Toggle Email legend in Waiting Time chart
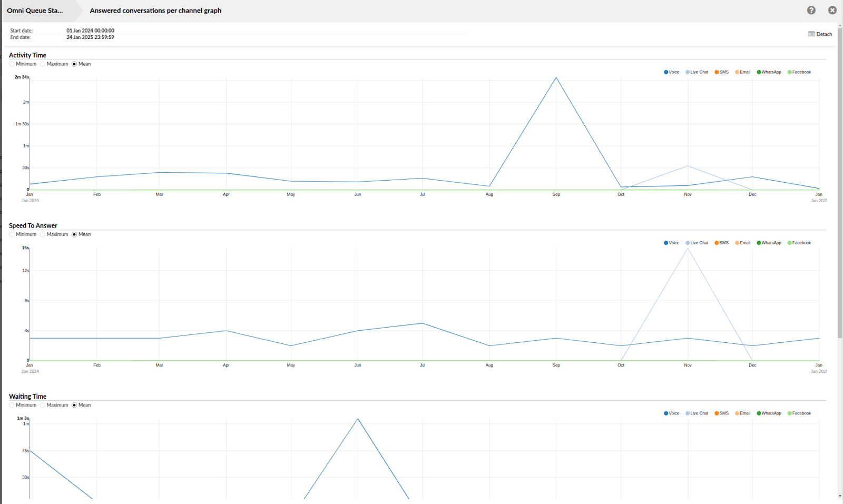The image size is (843, 504). click(x=742, y=413)
